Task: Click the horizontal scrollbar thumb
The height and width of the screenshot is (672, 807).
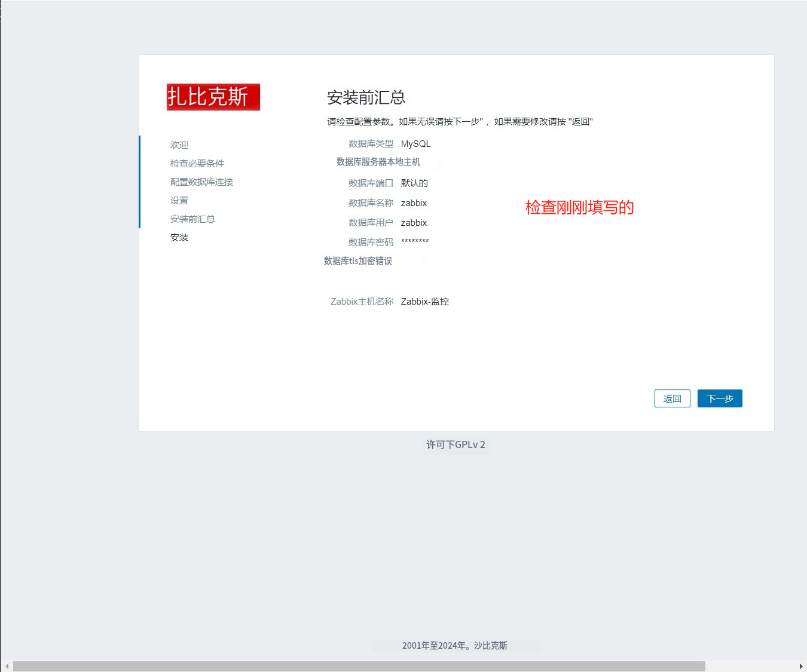Action: (359, 666)
